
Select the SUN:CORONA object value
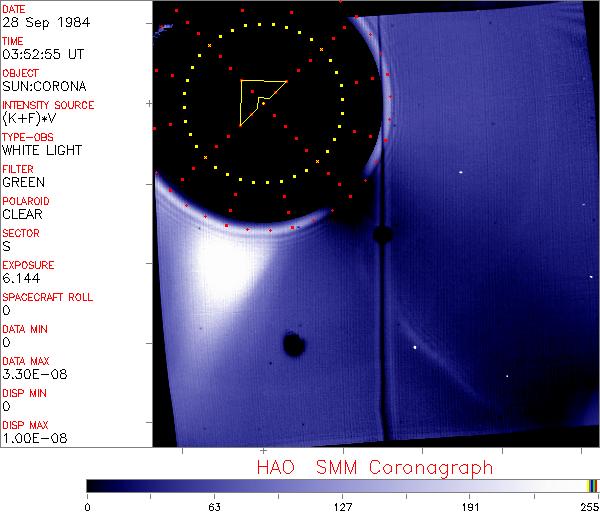pos(44,86)
